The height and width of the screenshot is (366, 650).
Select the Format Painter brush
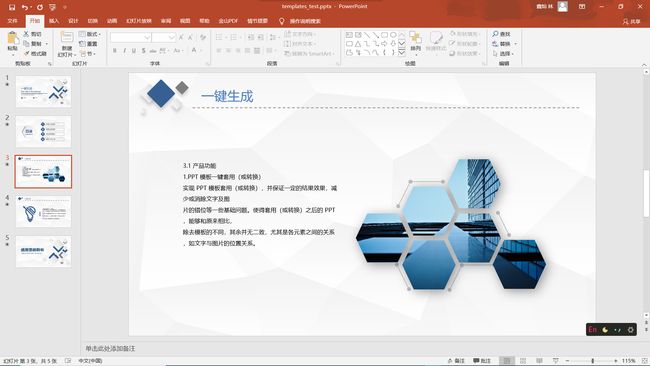26,53
